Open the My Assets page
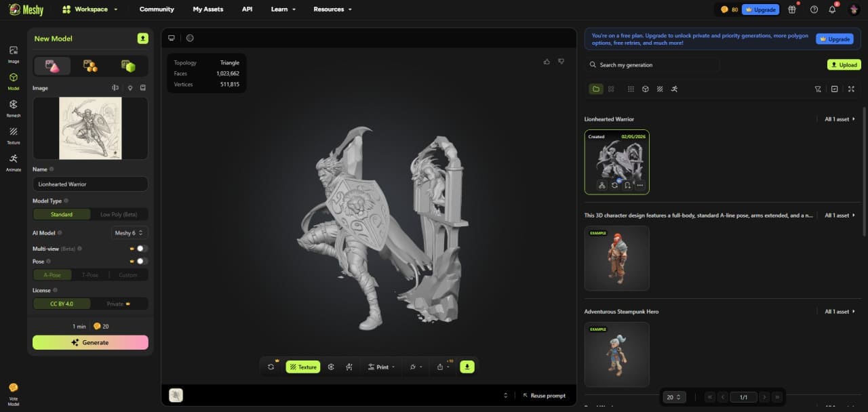The height and width of the screenshot is (412, 868). (208, 9)
